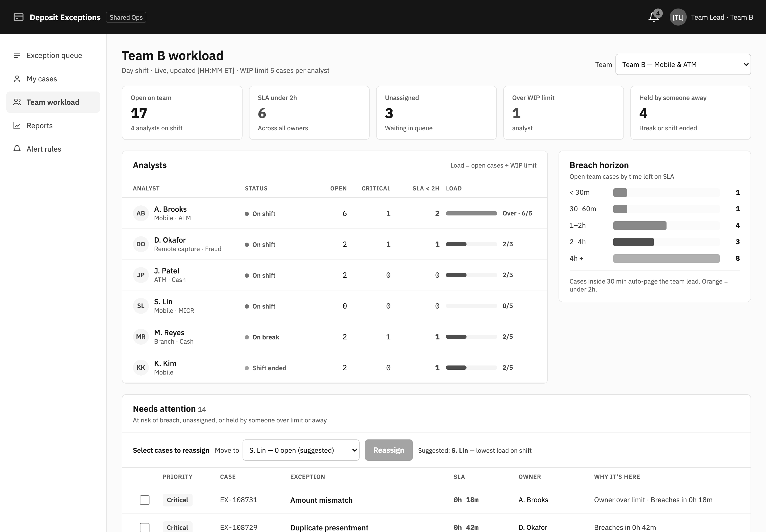
Task: Click the Reassign button
Action: 389,450
